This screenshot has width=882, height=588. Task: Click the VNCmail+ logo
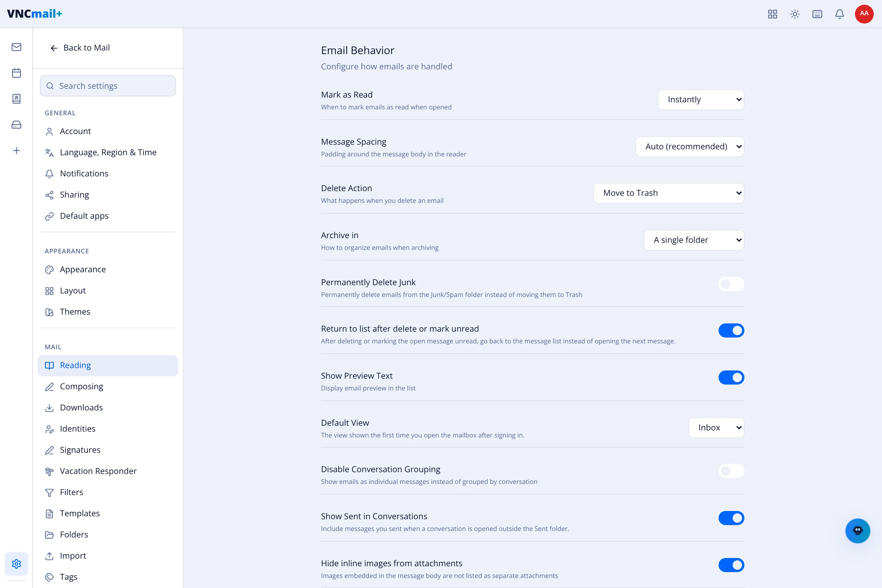pos(34,14)
